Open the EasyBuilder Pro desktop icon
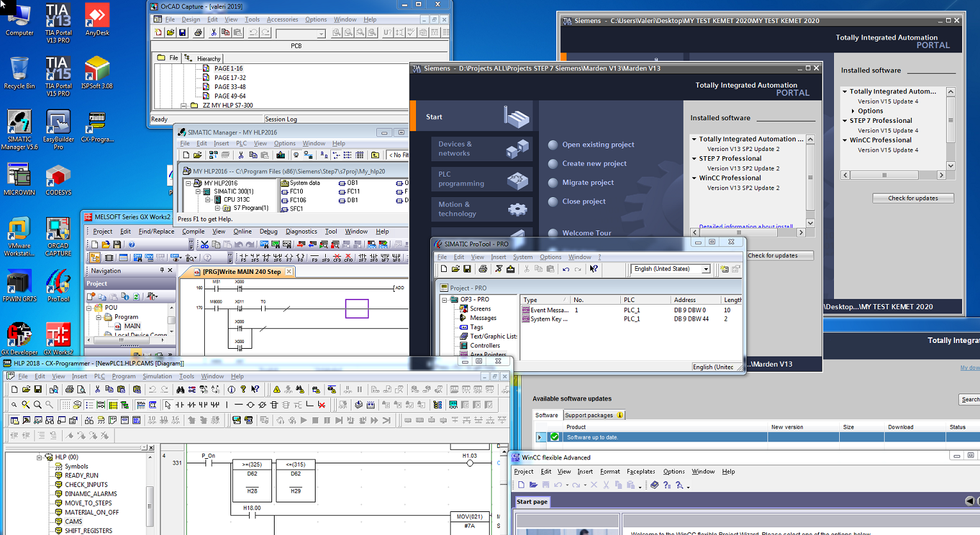This screenshot has height=535, width=980. 58,130
